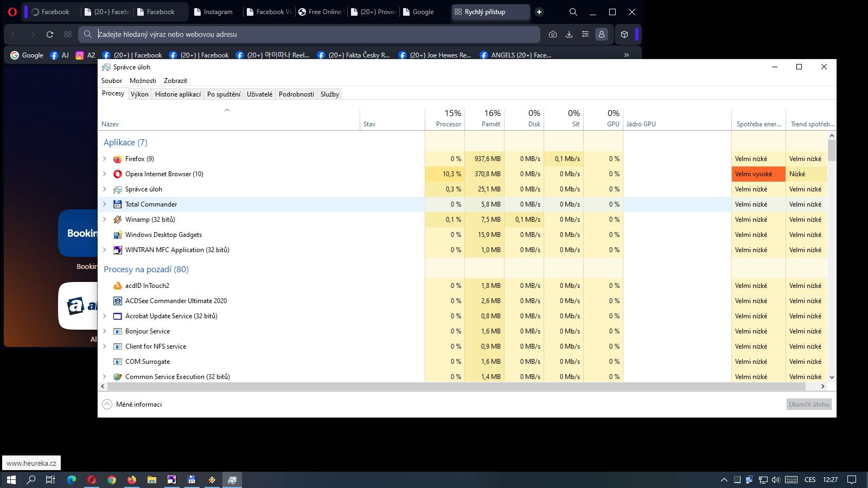
Task: Click the acdID InTouch2 icon
Action: 117,286
